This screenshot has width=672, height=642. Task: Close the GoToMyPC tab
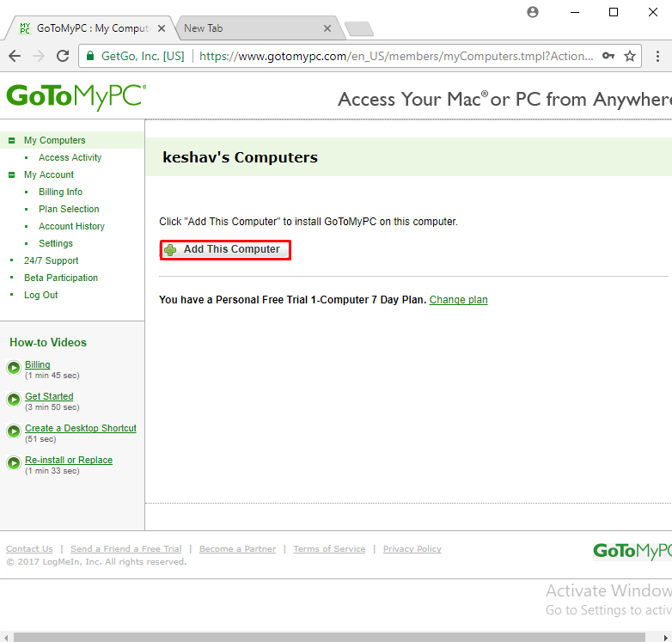click(162, 28)
